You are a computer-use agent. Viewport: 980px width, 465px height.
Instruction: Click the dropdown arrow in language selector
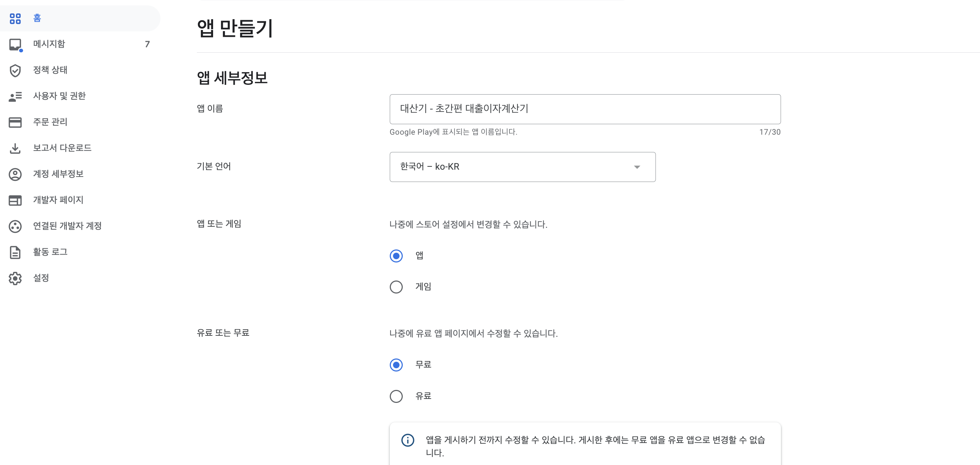(637, 167)
